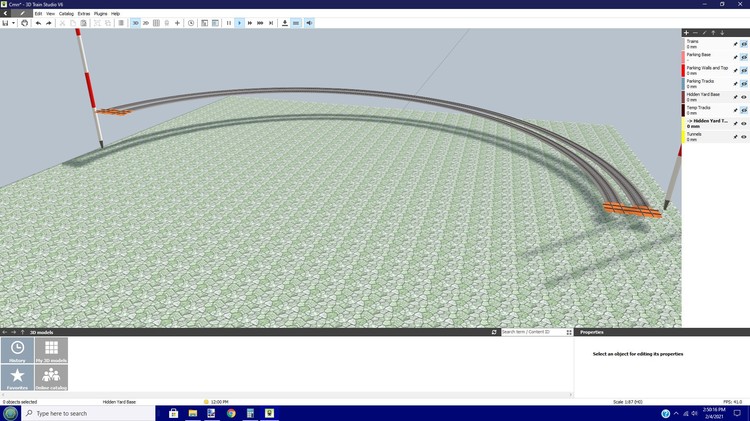Toggle visibility of Tunnels layer

[744, 137]
